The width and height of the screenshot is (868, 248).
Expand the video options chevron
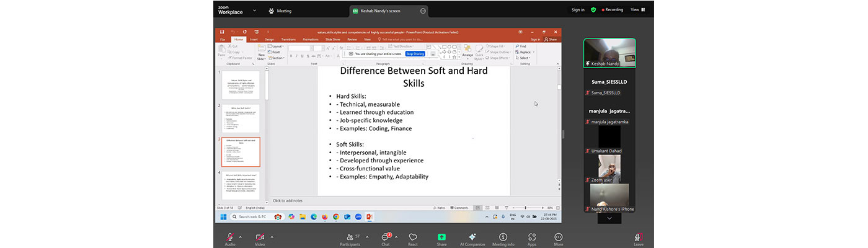[272, 237]
